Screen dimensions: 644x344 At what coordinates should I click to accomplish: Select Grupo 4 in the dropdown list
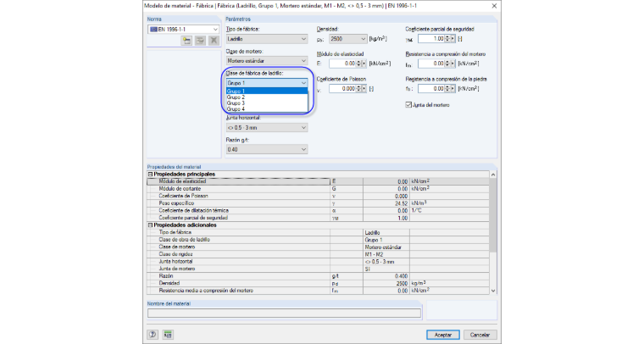click(x=267, y=109)
